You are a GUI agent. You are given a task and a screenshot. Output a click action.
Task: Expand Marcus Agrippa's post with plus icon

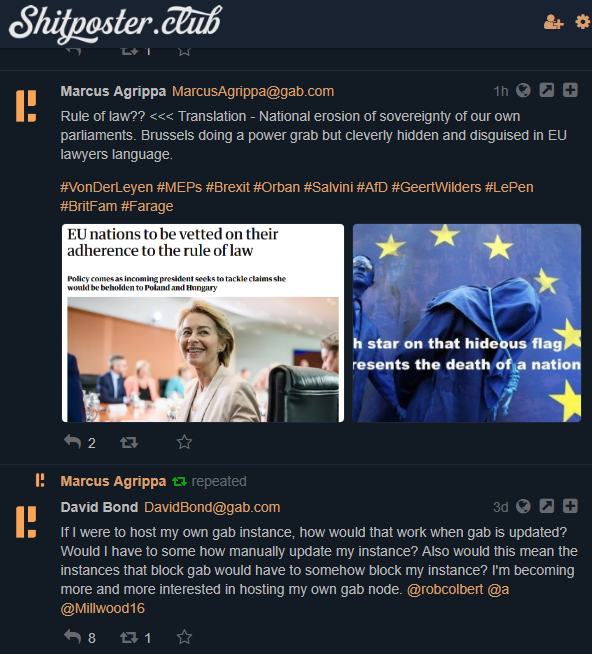pyautogui.click(x=570, y=90)
